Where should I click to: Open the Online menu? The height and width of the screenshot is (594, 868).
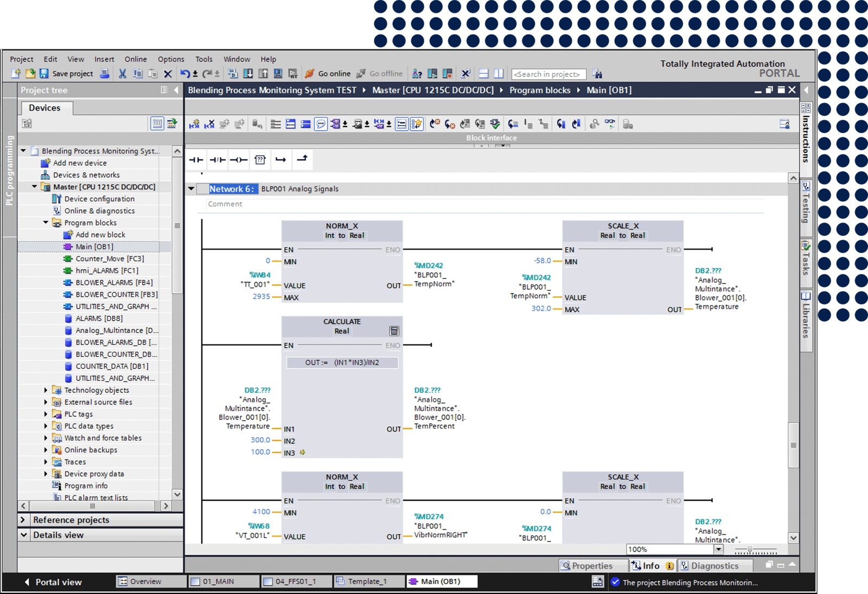pos(136,59)
